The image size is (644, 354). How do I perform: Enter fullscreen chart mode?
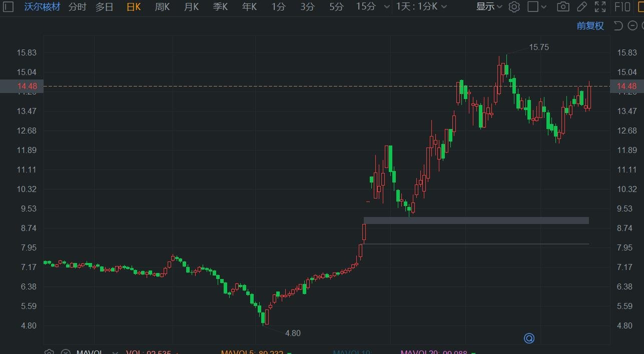click(599, 7)
